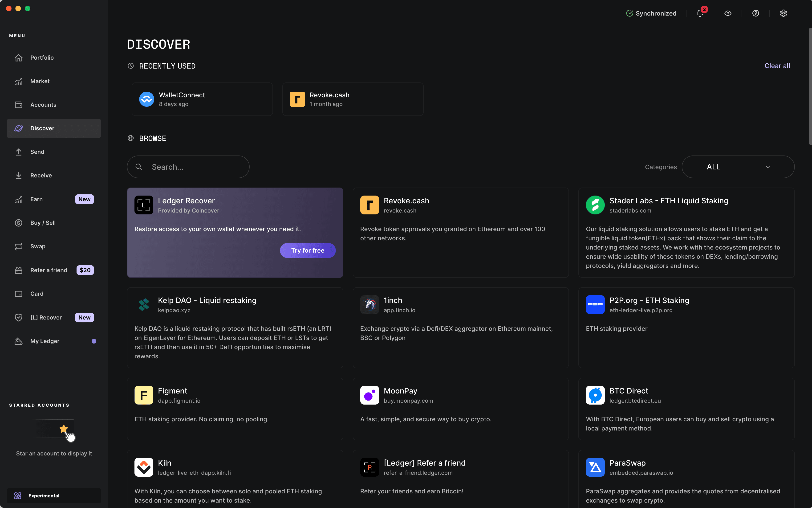
Task: Click the MoonPay purple dot icon
Action: pyautogui.click(x=369, y=395)
